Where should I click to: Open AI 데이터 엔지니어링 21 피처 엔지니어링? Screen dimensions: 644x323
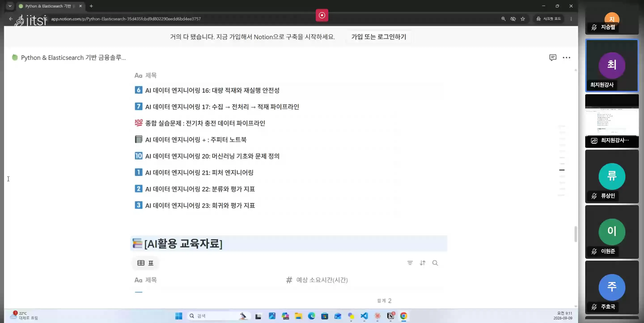(199, 172)
